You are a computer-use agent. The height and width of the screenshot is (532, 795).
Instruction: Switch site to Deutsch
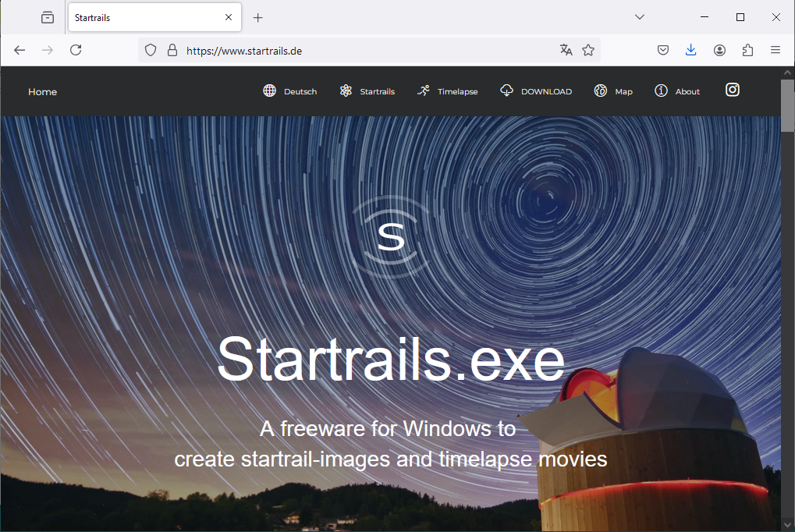click(x=300, y=92)
